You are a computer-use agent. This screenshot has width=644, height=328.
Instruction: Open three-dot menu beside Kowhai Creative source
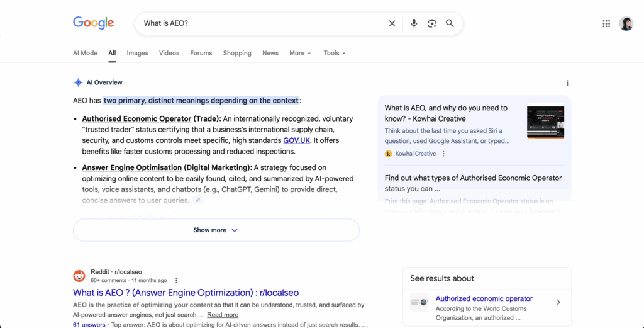[443, 154]
